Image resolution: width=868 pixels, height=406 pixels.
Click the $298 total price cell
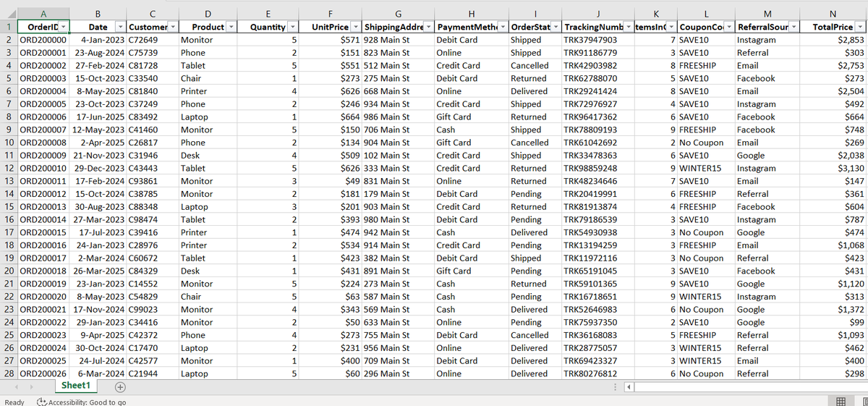coord(833,373)
